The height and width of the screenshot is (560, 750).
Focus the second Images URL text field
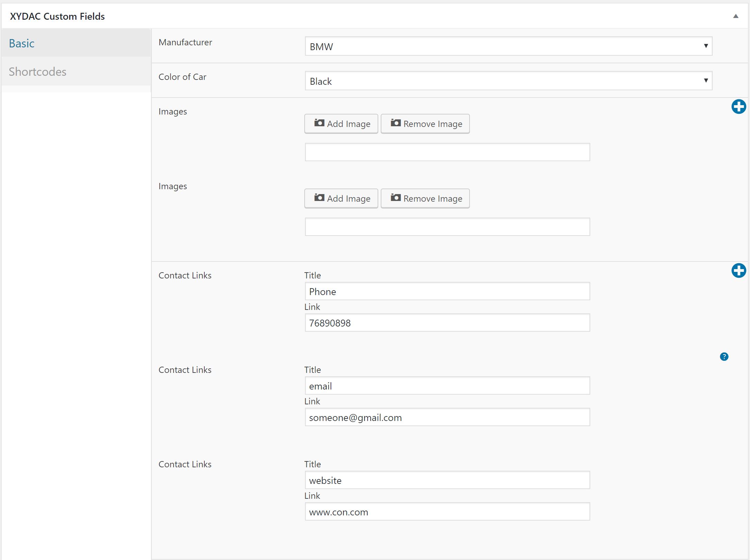click(447, 227)
